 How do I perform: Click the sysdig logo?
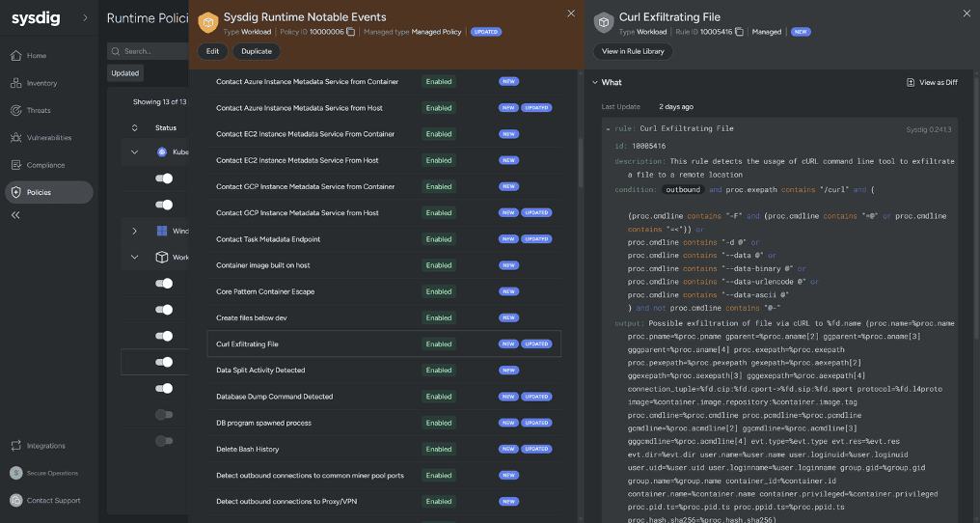coord(36,18)
